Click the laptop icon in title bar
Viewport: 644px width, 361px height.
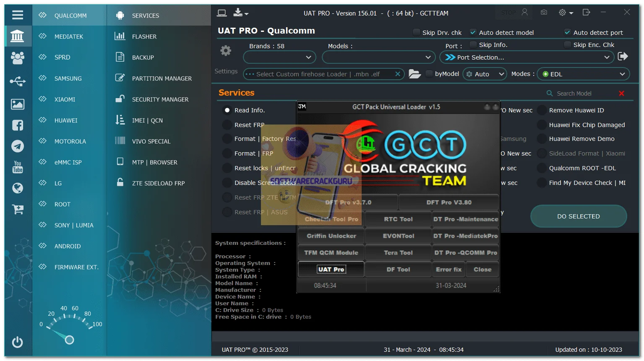[x=222, y=13]
